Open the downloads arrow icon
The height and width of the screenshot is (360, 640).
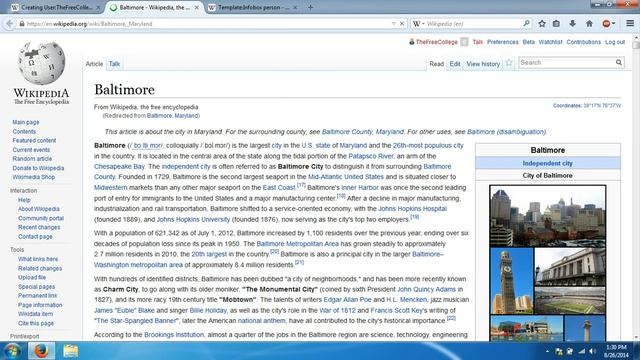(x=573, y=24)
